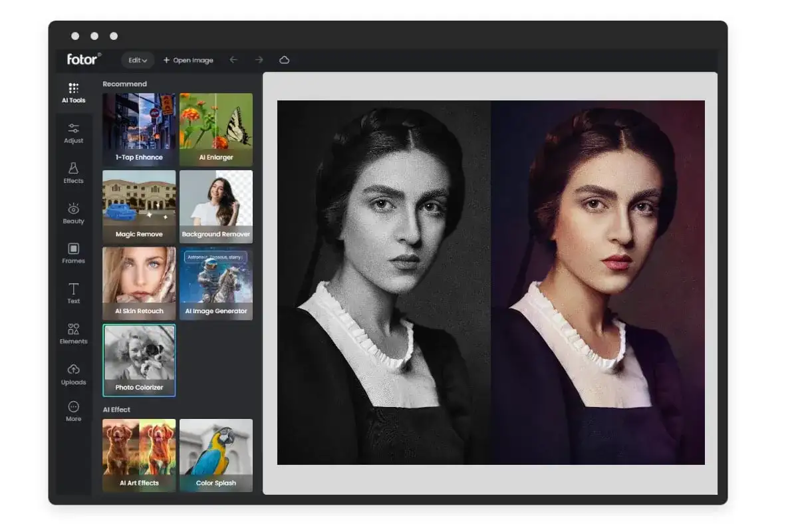Image resolution: width=798 pixels, height=532 pixels.
Task: Click the redo forward arrow
Action: pyautogui.click(x=259, y=60)
